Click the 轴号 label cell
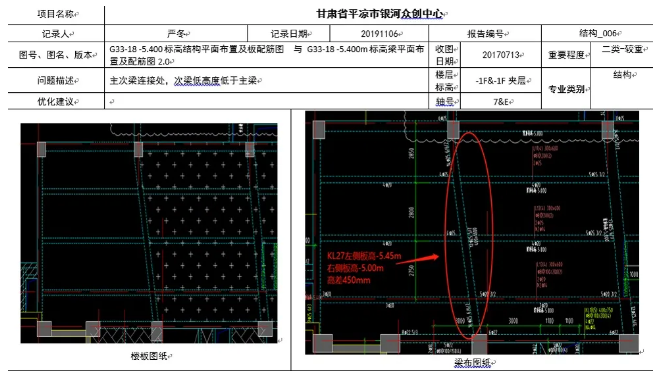The width and height of the screenshot is (661, 377). [444, 101]
